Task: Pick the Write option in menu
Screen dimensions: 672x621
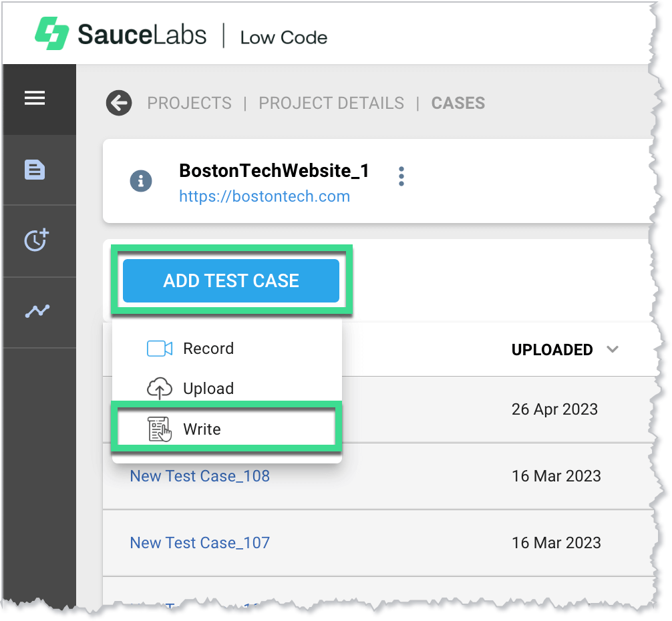Action: tap(202, 429)
